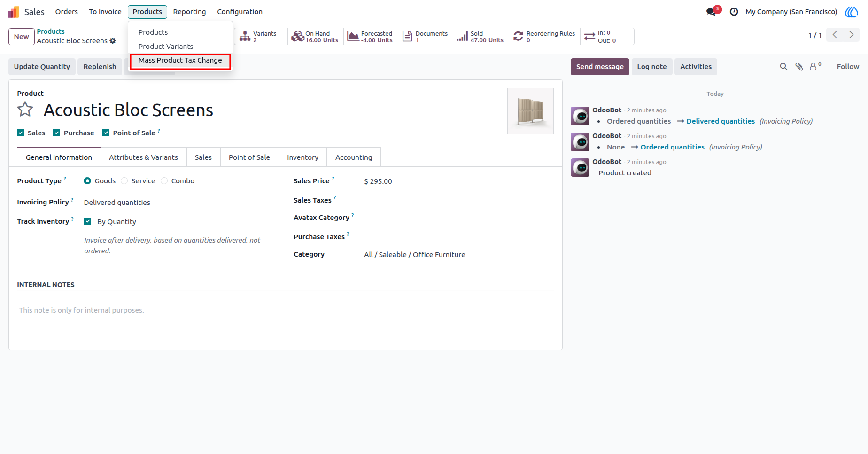Viewport: 868px width, 454px height.
Task: Mark product as favorite with star
Action: (25, 110)
